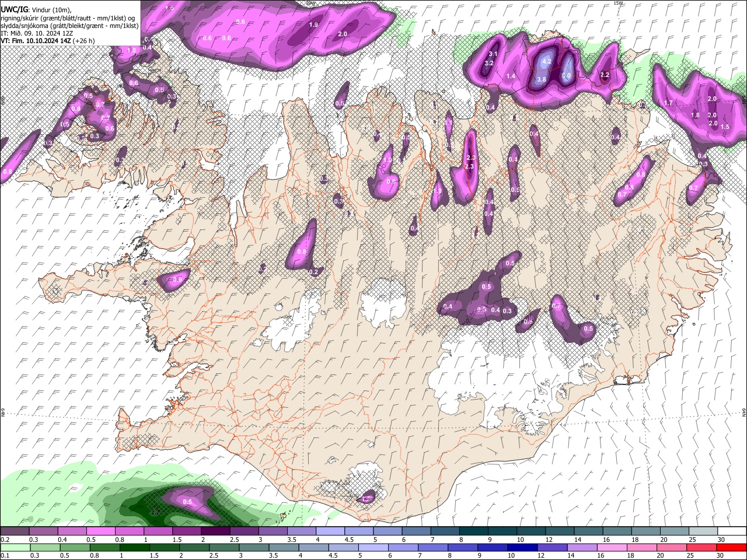Click the 15W longitude label

618,3
